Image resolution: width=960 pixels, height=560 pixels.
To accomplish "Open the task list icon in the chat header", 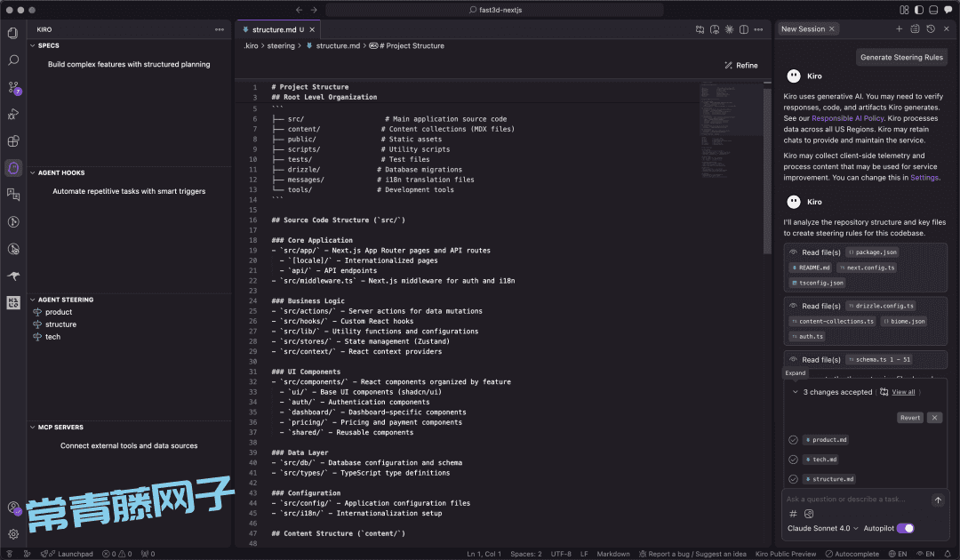I will click(915, 28).
